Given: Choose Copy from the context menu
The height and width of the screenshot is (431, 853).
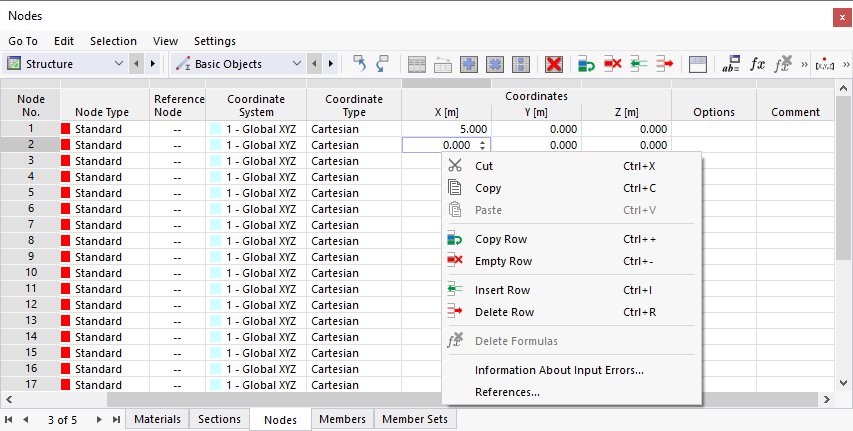Looking at the screenshot, I should pos(571,188).
